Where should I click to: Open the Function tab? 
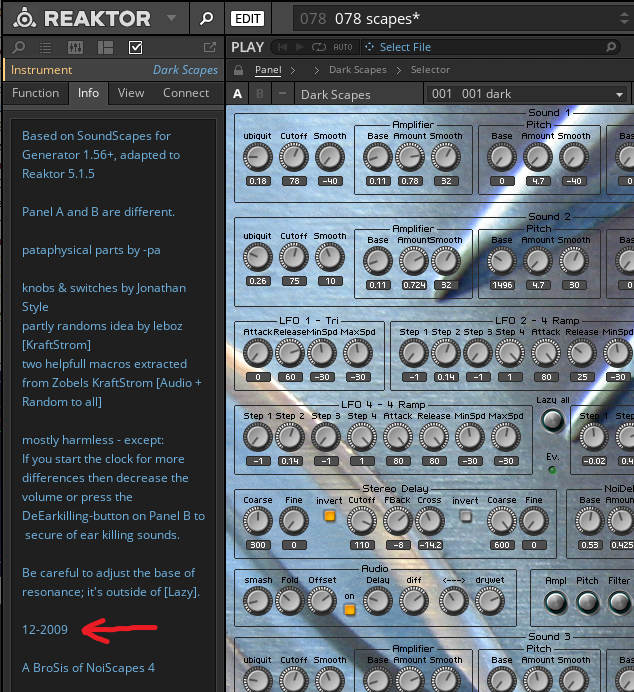point(35,93)
